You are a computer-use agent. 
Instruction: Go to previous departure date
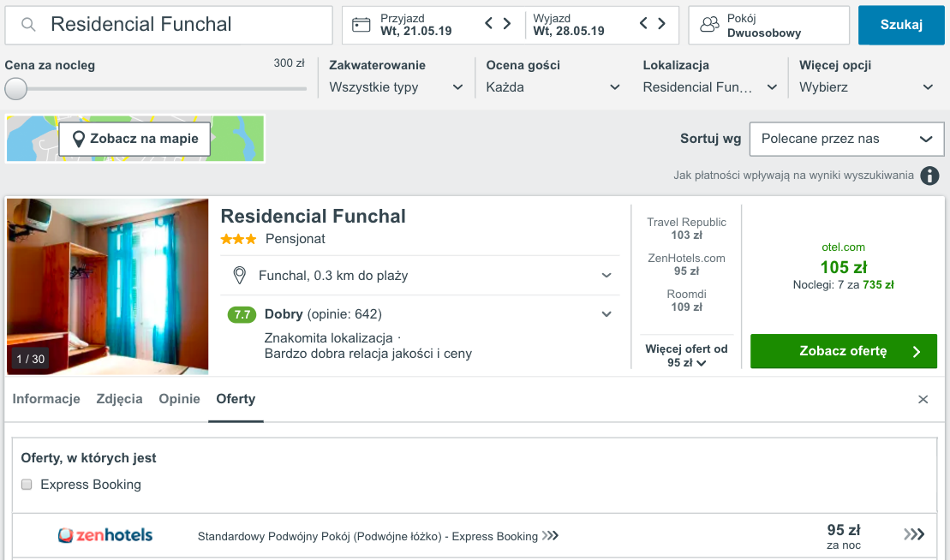coord(643,23)
